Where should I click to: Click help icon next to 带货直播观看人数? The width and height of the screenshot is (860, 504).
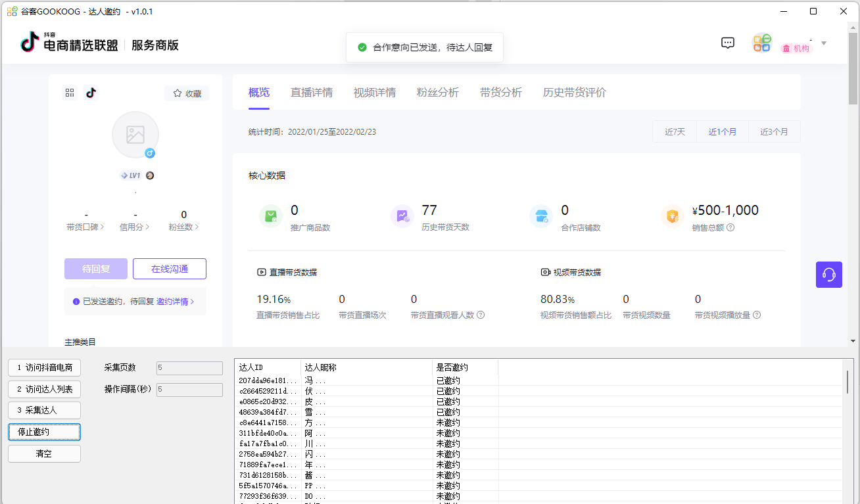click(481, 315)
